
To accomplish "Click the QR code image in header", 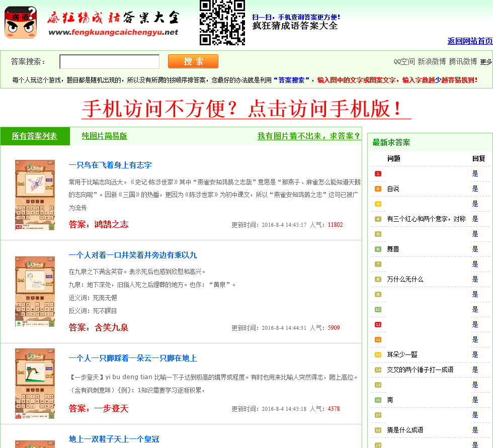I will pyautogui.click(x=222, y=23).
